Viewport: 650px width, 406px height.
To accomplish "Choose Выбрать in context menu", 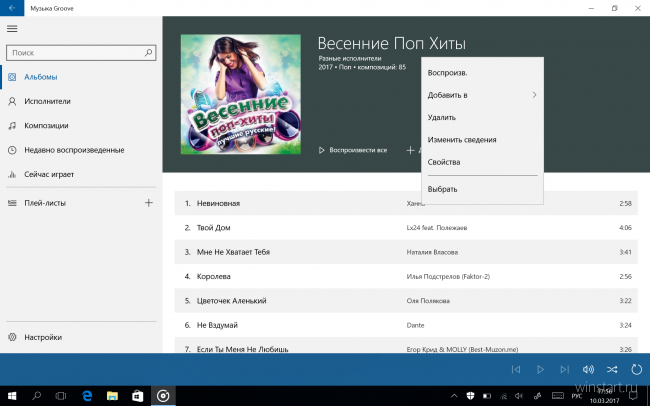I will (x=482, y=189).
